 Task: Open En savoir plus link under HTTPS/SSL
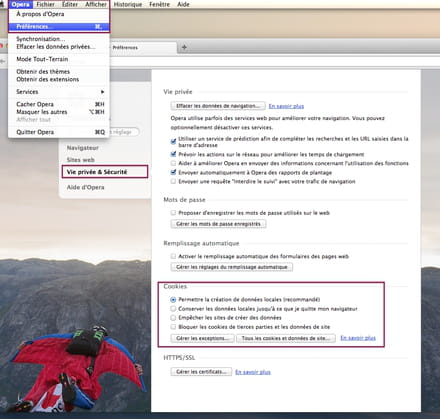(253, 372)
